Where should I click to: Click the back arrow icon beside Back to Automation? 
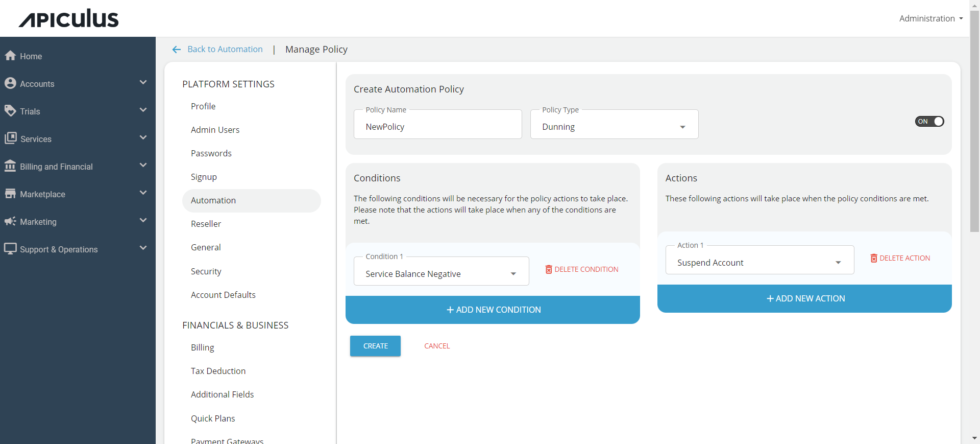177,50
